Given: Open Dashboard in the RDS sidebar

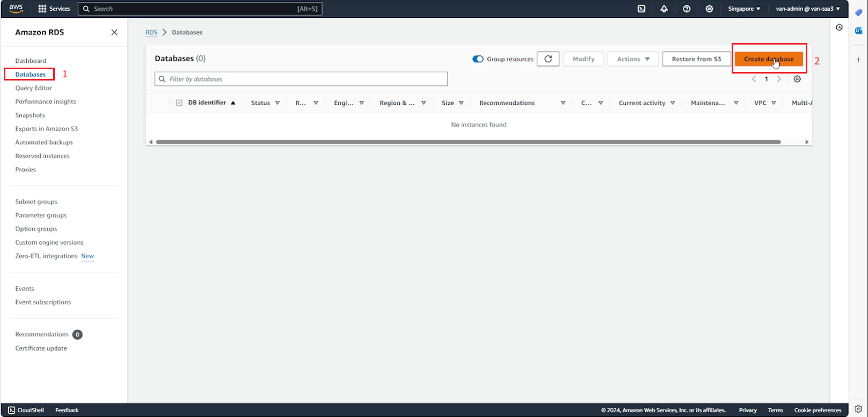Looking at the screenshot, I should pyautogui.click(x=31, y=61).
